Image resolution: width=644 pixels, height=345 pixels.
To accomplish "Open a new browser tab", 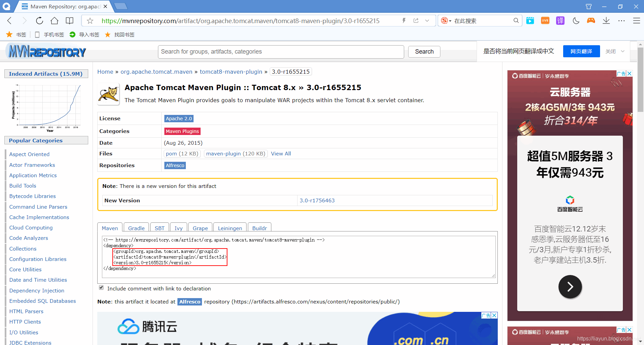I will point(120,6).
